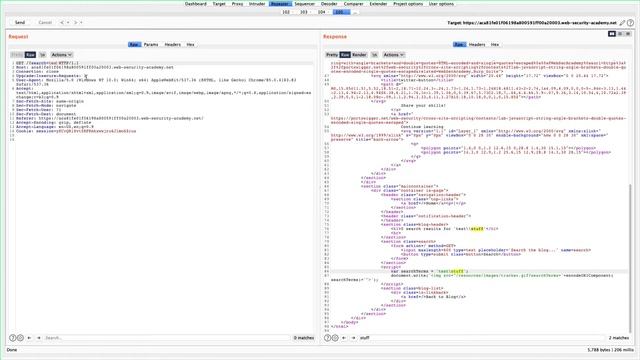Viewport: 640px width, 360px height.
Task: Click Done status text
Action: coord(12,350)
